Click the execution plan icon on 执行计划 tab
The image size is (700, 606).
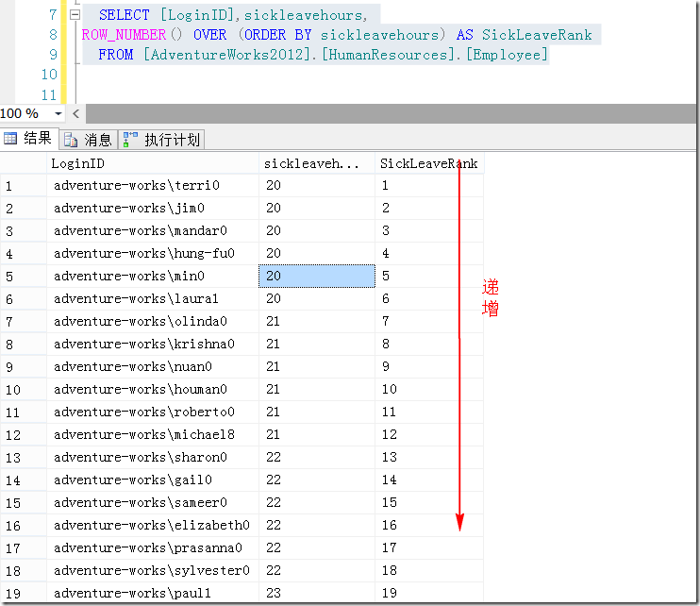pyautogui.click(x=130, y=140)
